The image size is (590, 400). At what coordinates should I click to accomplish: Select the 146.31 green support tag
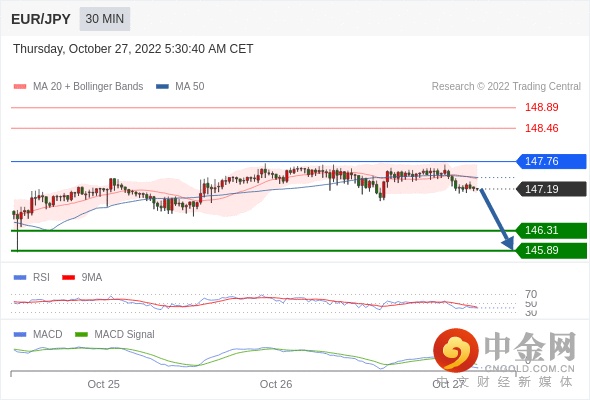[x=551, y=230]
